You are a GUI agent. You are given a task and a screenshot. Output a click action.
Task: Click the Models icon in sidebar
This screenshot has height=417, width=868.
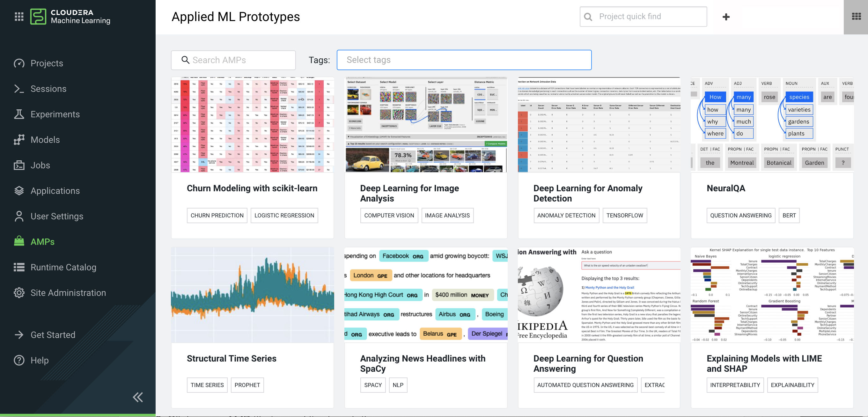(19, 139)
